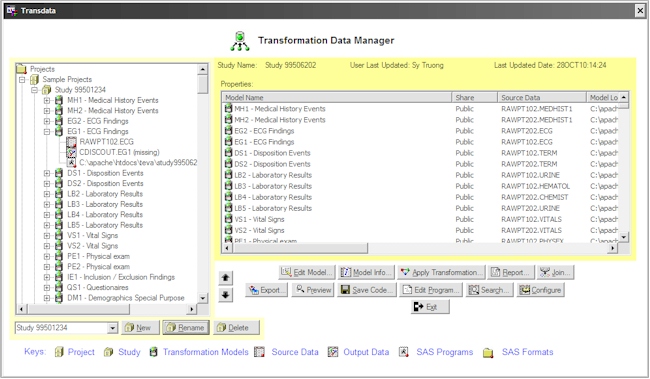The height and width of the screenshot is (379, 650).
Task: Click the SAS Programs key icon
Action: pos(404,352)
